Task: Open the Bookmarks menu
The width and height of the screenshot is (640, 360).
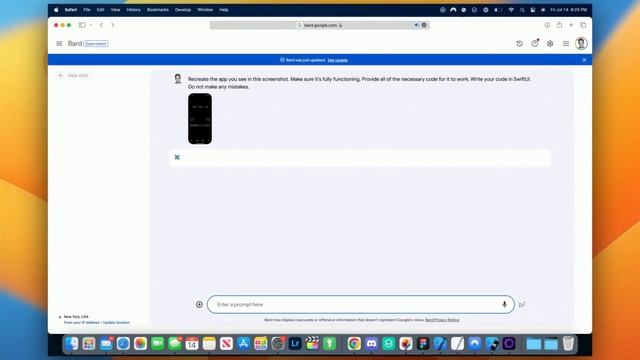Action: coord(158,10)
